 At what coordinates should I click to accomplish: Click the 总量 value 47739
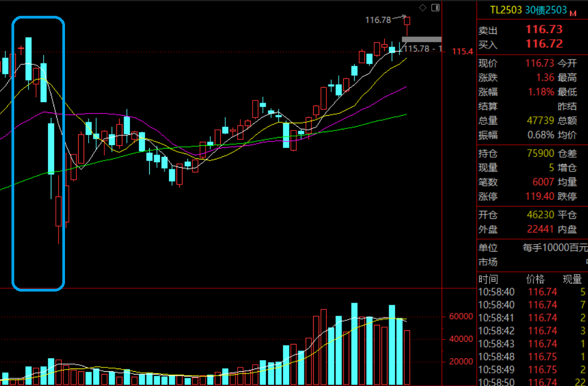tap(540, 120)
